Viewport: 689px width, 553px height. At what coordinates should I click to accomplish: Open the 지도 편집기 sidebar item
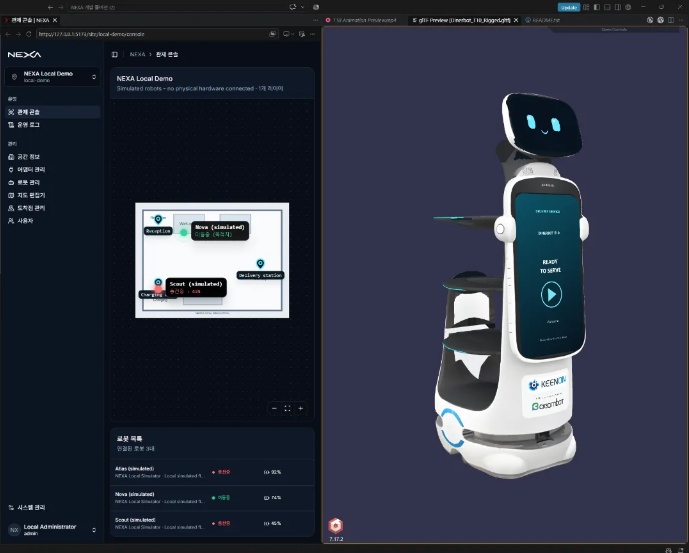(53, 195)
